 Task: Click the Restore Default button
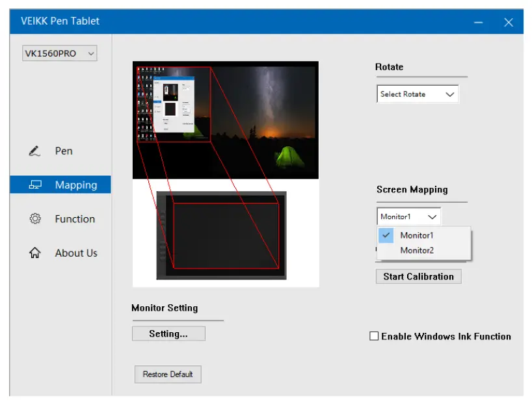click(168, 374)
